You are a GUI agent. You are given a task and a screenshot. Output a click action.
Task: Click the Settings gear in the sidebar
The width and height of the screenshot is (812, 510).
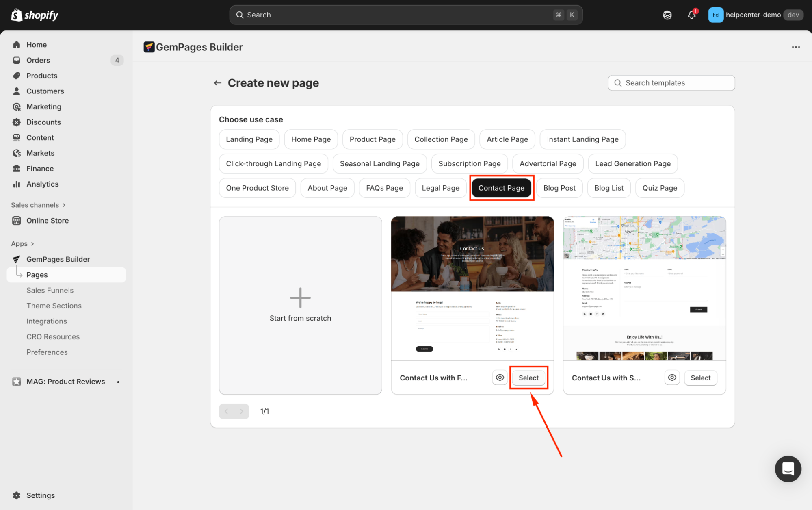(x=17, y=495)
